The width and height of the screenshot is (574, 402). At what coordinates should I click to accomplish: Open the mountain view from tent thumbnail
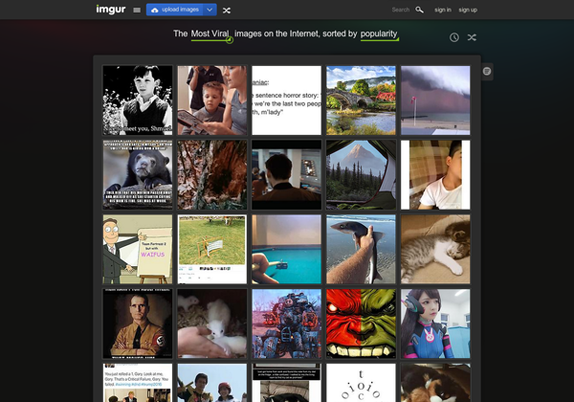tap(361, 175)
